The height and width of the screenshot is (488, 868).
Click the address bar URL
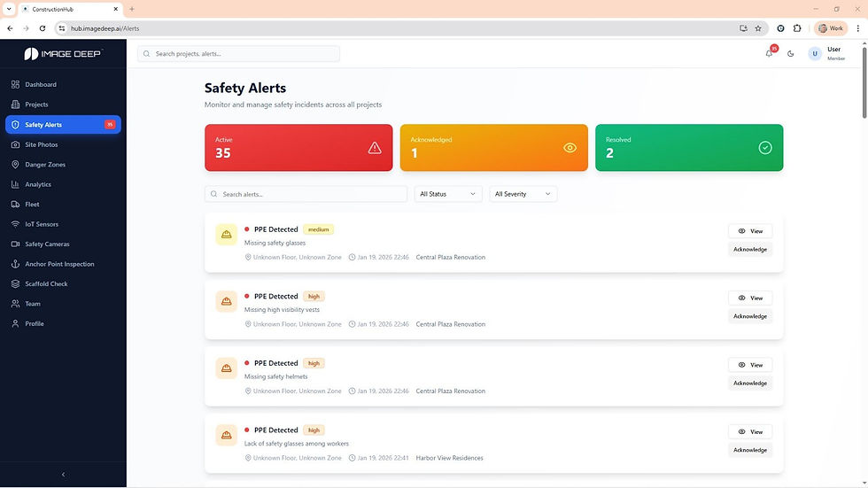[105, 28]
